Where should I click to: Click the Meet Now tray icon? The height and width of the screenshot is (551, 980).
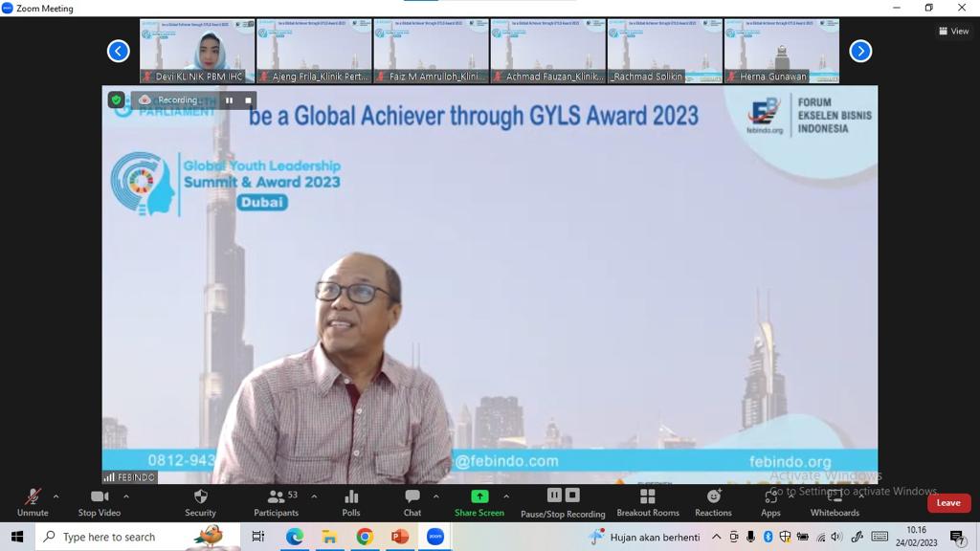click(x=734, y=537)
